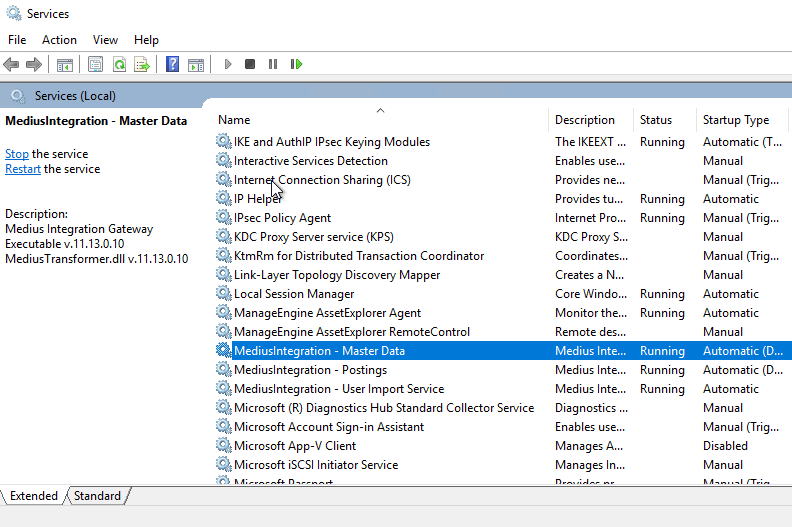Viewport: 792px width, 527px height.
Task: Click the Refresh toolbar icon
Action: [119, 64]
